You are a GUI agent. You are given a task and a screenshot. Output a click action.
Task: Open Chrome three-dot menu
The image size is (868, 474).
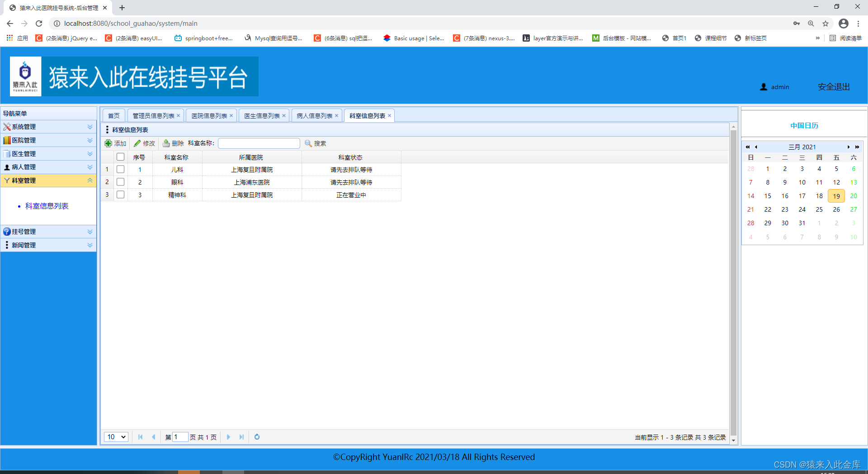click(x=858, y=24)
